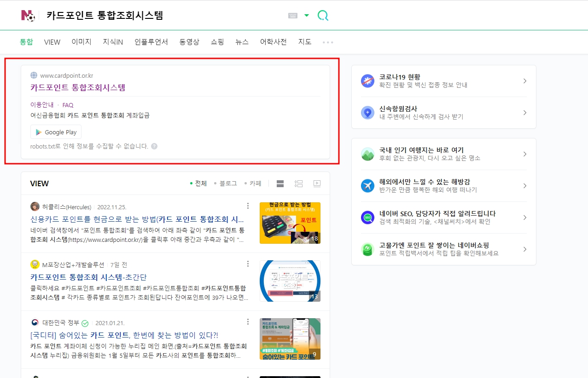Click the 대한민국 정보 author avatar
The height and width of the screenshot is (378, 588).
(x=35, y=322)
